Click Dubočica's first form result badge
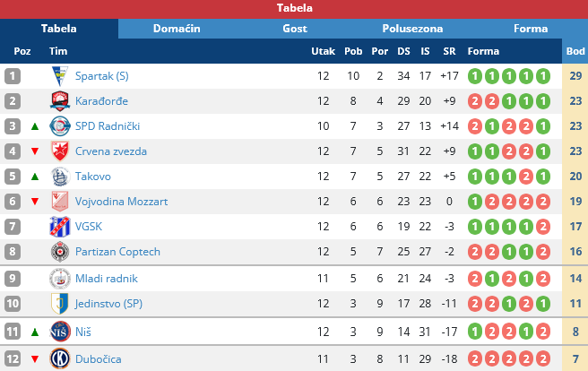The image size is (588, 371). (476, 359)
